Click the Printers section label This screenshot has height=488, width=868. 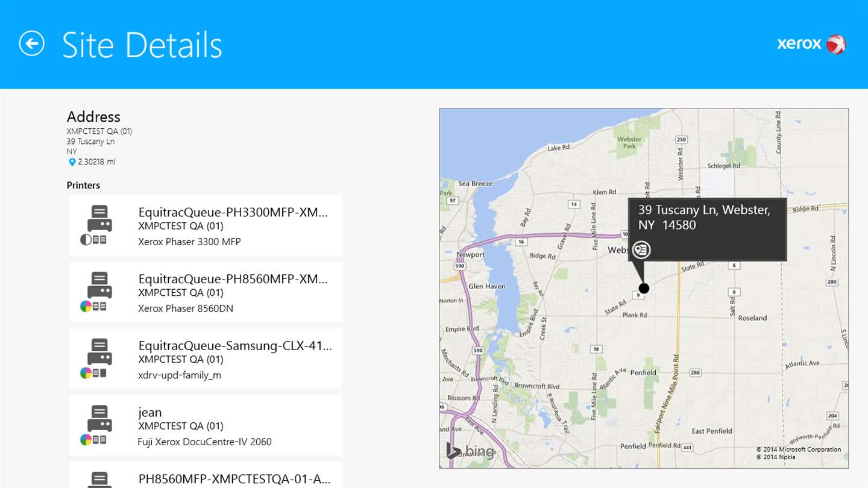coord(83,186)
